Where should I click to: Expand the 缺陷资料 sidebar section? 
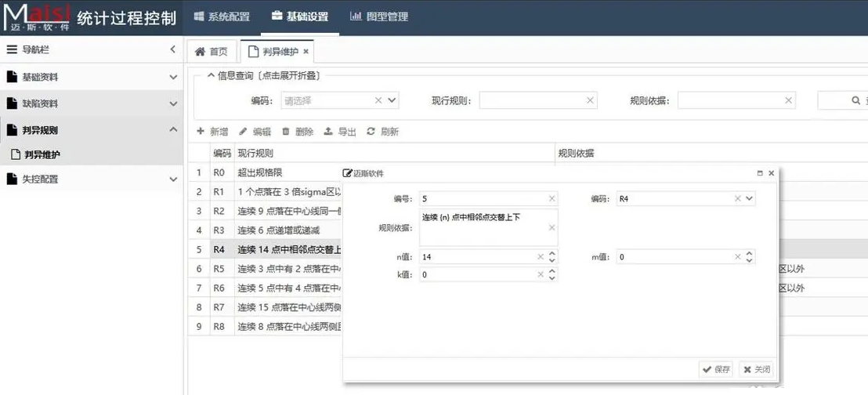click(x=92, y=103)
